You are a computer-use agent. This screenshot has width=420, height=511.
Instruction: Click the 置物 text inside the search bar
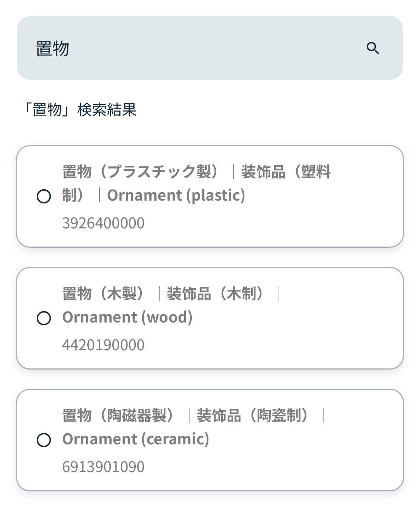tap(52, 48)
